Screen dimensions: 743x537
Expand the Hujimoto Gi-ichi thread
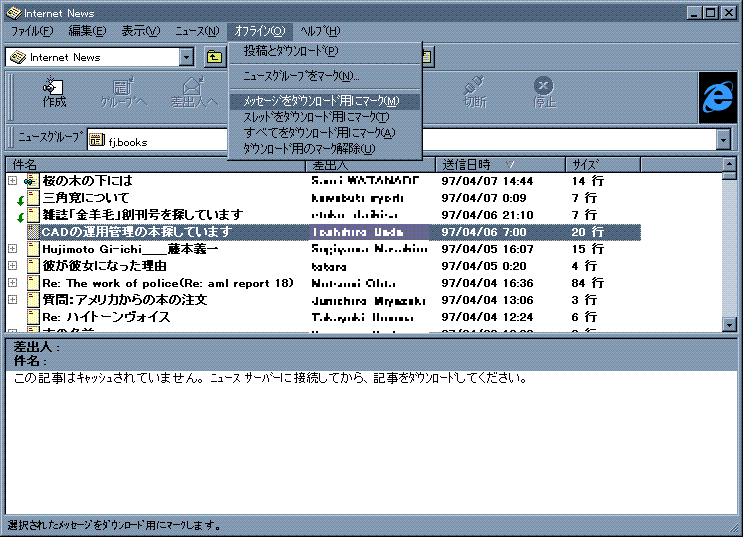(x=12, y=249)
